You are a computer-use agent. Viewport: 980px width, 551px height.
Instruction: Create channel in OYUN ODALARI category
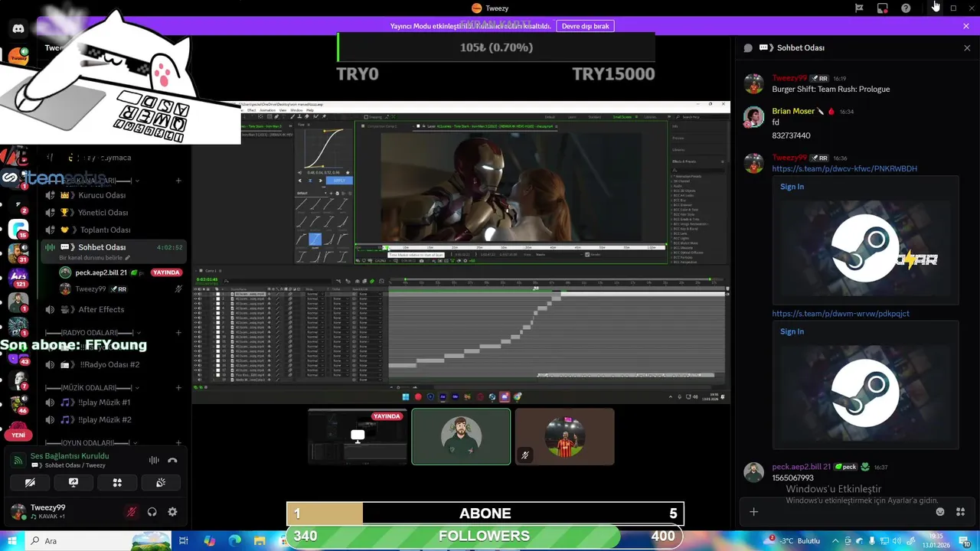point(178,443)
